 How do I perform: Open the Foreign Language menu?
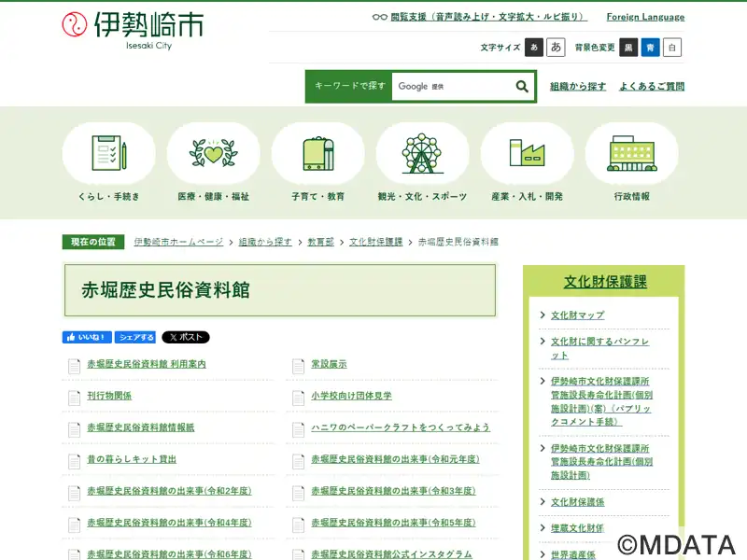(x=644, y=17)
